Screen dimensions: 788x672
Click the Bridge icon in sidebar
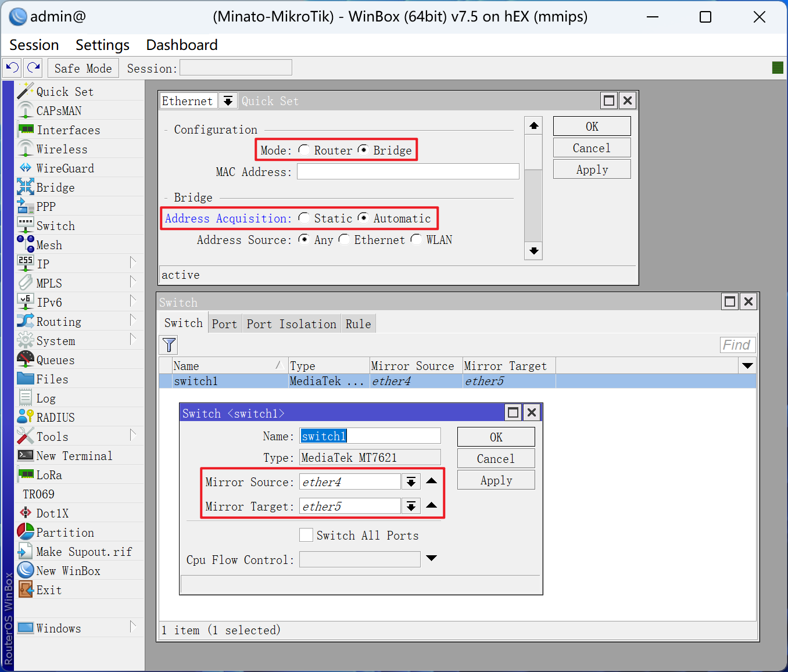click(26, 187)
